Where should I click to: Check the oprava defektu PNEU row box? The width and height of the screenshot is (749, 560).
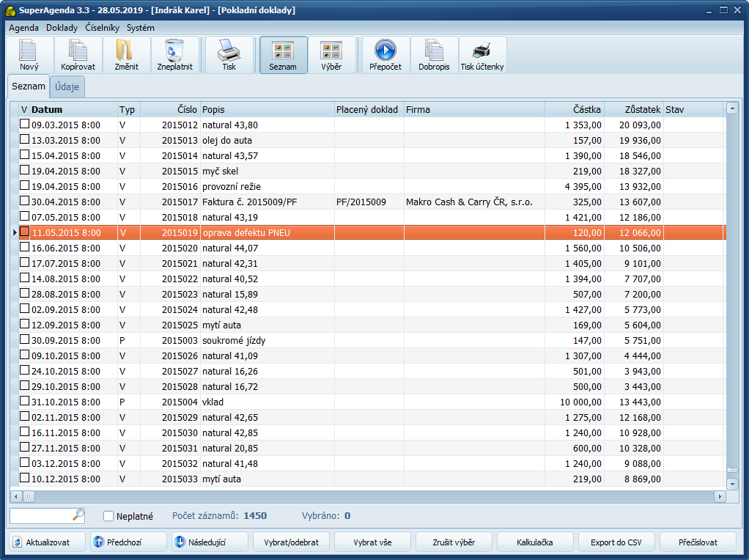[24, 232]
